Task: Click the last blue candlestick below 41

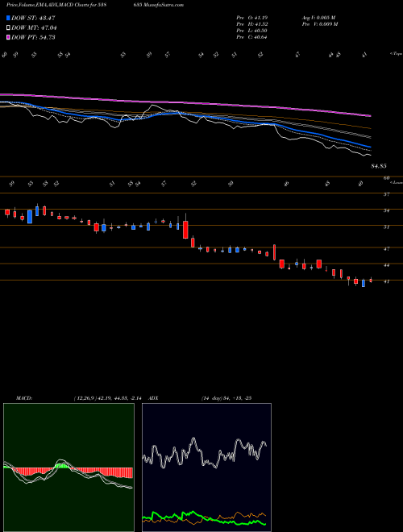Action: [364, 283]
